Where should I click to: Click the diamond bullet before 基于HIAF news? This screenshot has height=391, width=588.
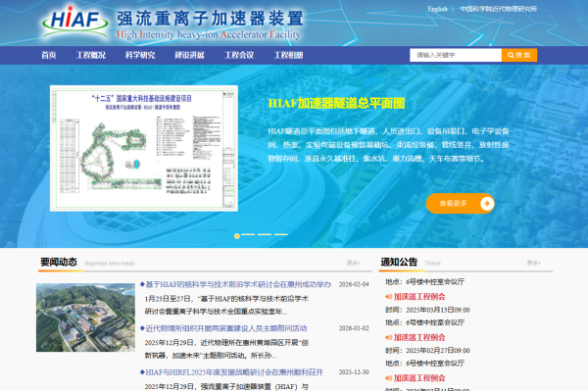(142, 284)
